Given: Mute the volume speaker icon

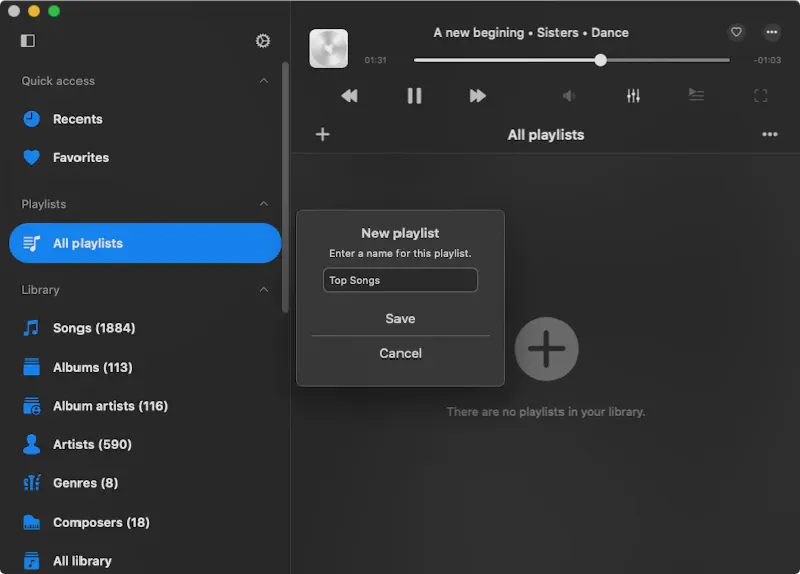Looking at the screenshot, I should pyautogui.click(x=569, y=96).
